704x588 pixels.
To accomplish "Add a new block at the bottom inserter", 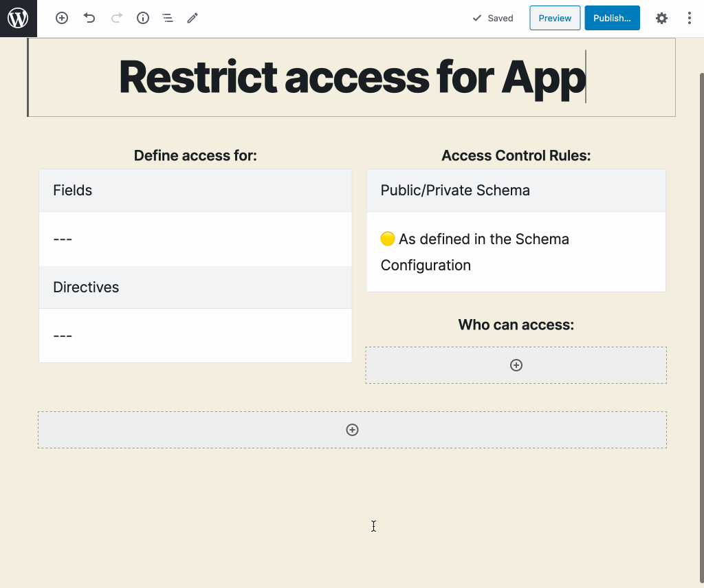I will click(352, 430).
